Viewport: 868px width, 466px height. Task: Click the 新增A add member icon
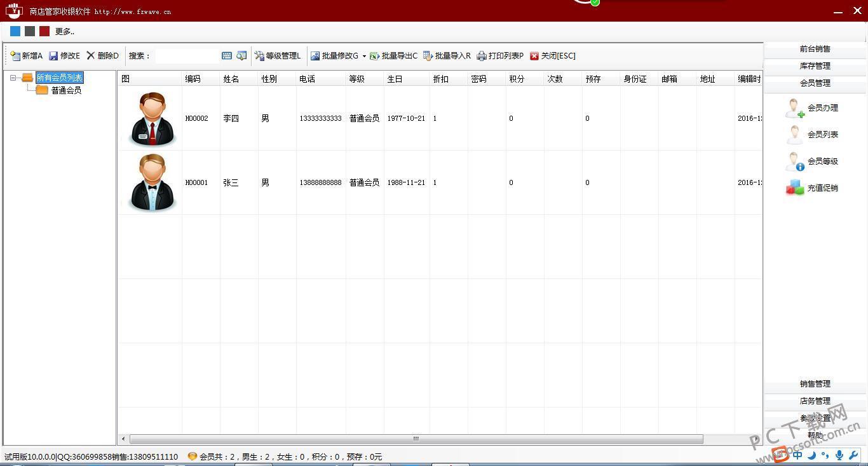pos(15,56)
